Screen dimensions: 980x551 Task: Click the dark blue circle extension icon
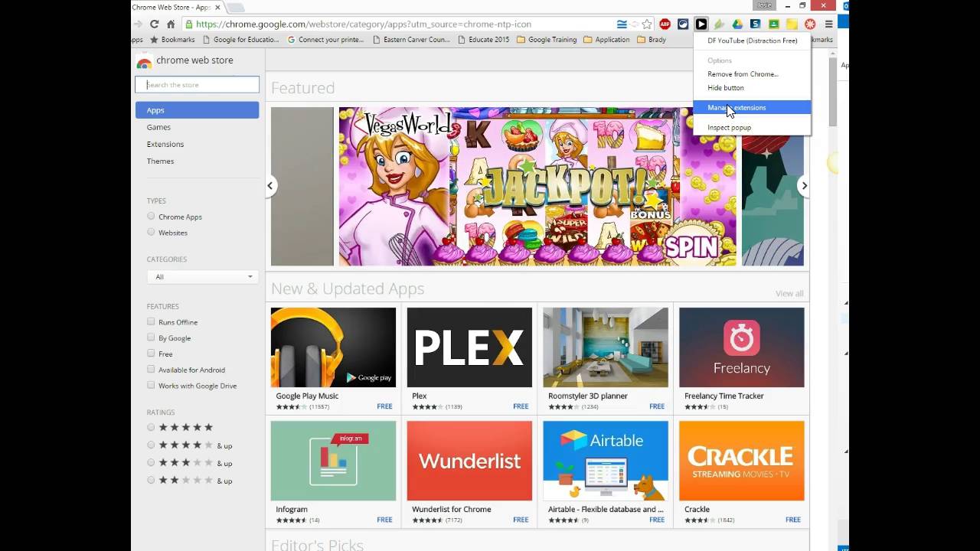point(683,24)
